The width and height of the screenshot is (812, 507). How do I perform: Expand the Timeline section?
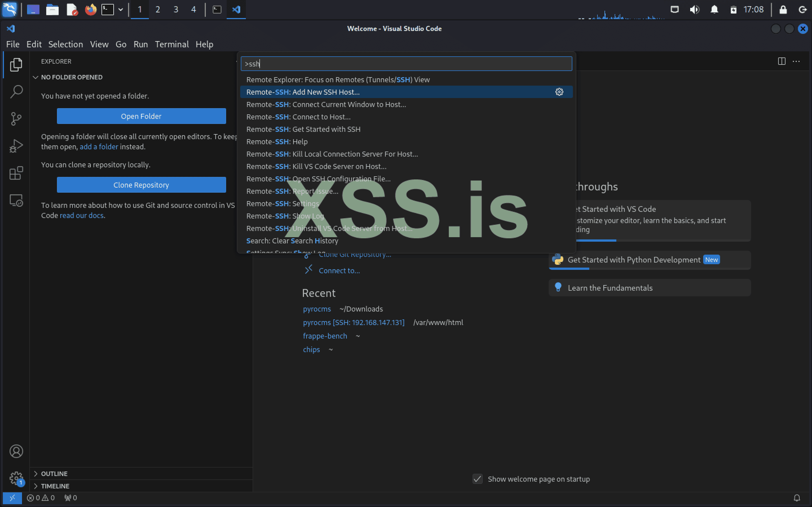click(x=55, y=486)
